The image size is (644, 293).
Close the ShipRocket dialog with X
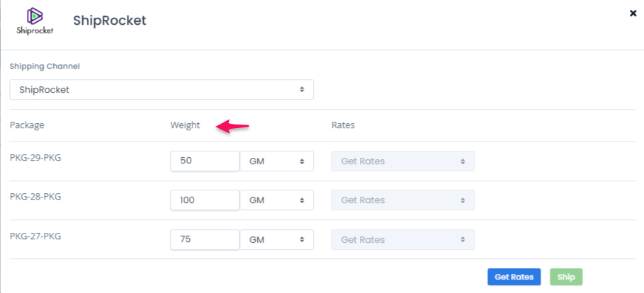[x=633, y=13]
